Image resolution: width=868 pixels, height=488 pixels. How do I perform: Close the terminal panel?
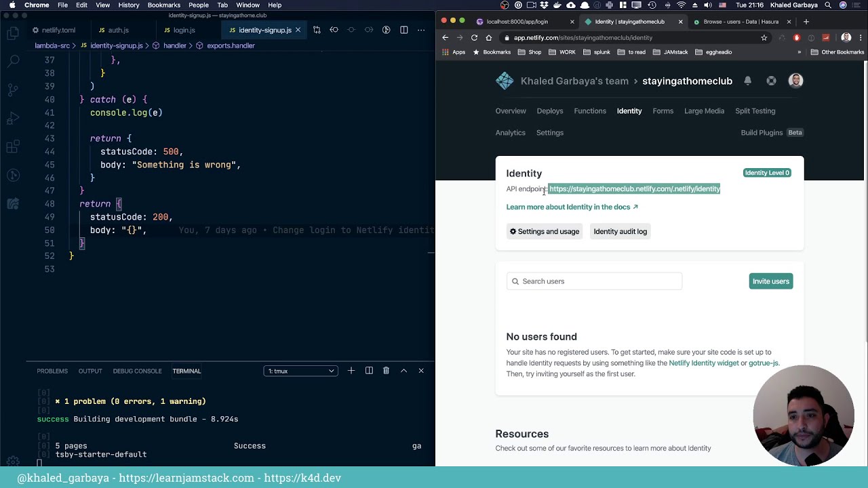[421, 371]
